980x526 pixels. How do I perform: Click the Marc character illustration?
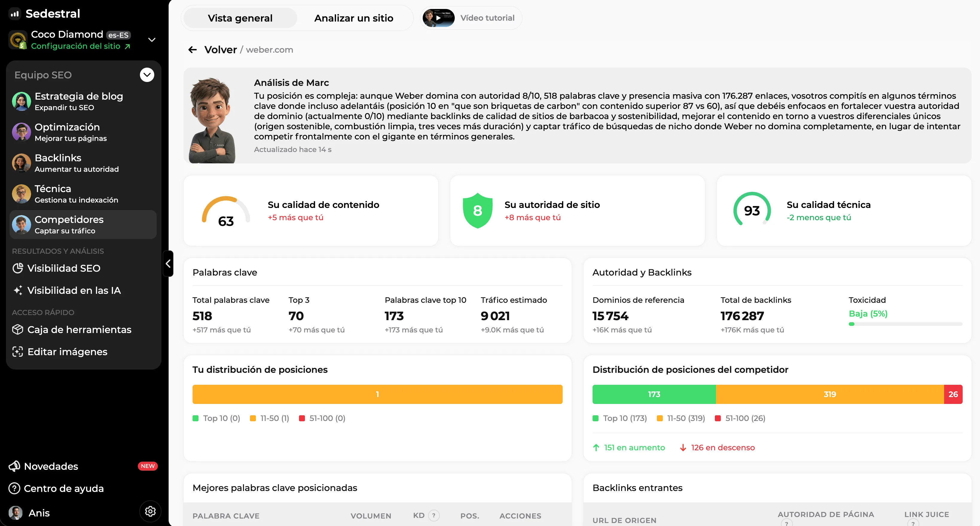coord(212,120)
